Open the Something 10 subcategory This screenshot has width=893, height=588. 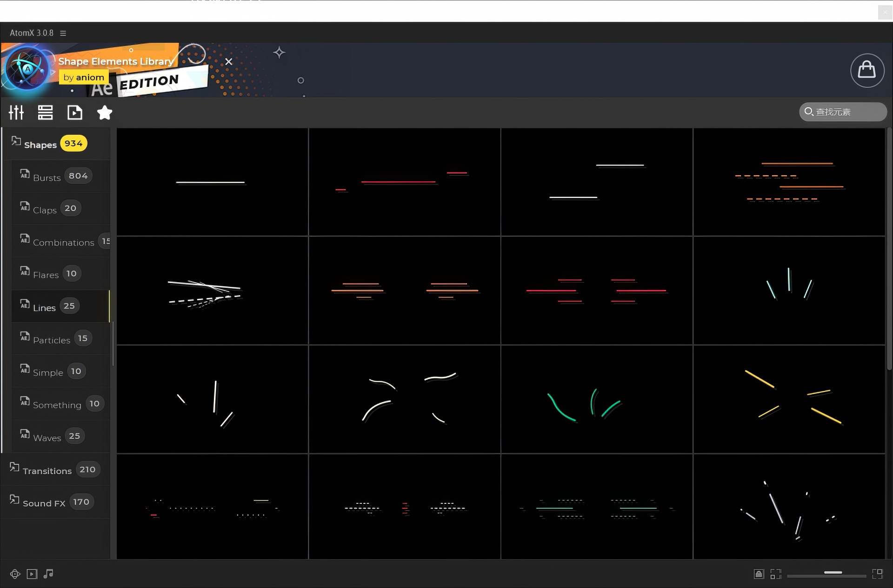tap(60, 404)
